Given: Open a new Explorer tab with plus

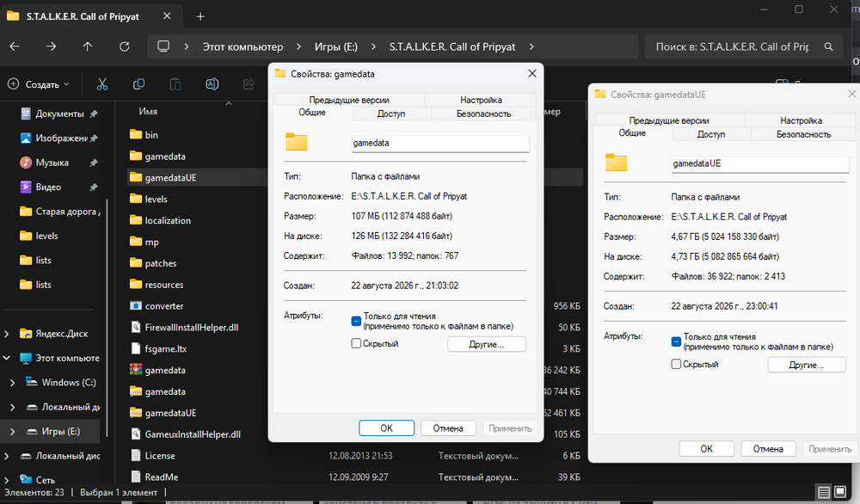Looking at the screenshot, I should click(200, 16).
